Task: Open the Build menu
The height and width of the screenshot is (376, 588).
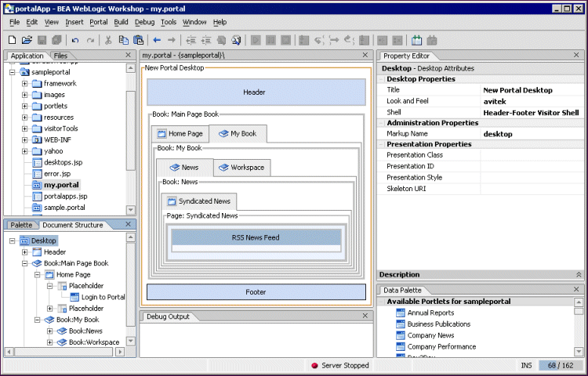Action: [121, 22]
